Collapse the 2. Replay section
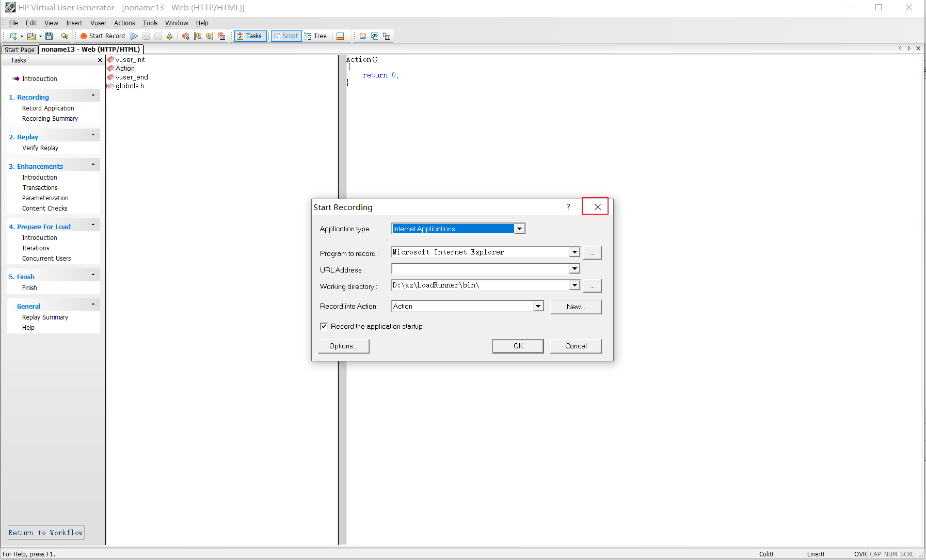This screenshot has width=926, height=560. click(93, 135)
